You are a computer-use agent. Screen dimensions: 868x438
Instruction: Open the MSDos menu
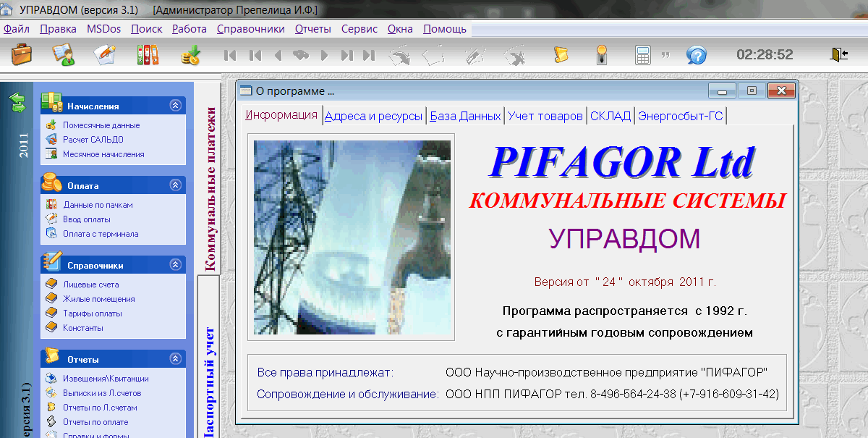tap(103, 29)
